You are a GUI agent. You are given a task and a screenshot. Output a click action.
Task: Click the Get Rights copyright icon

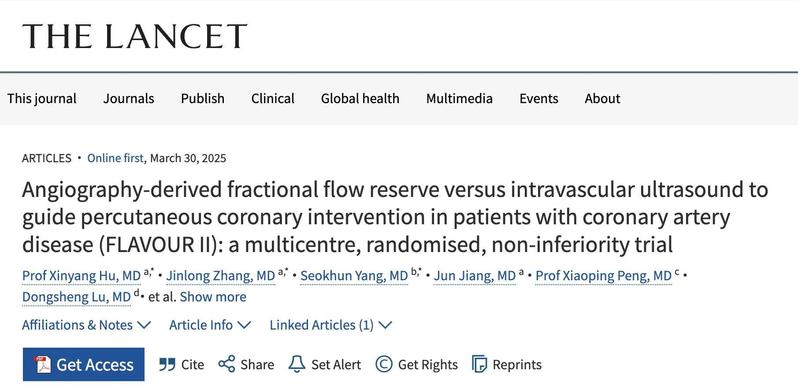[x=384, y=365]
